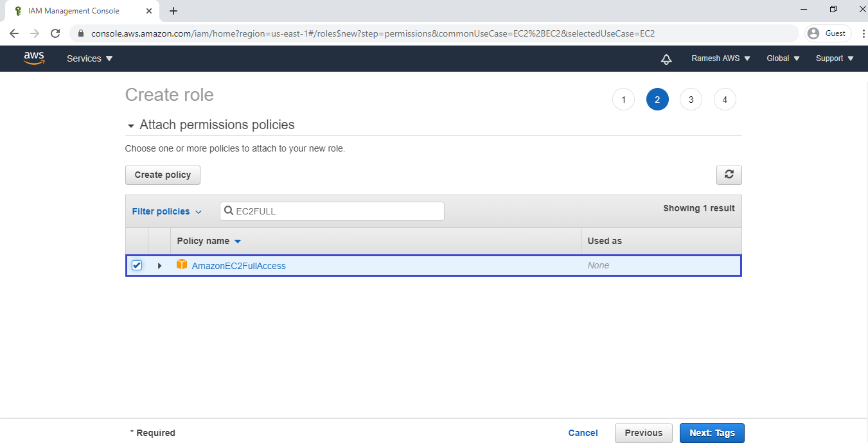The image size is (868, 445).
Task: Close the IAM Management Console tab
Action: tap(149, 11)
